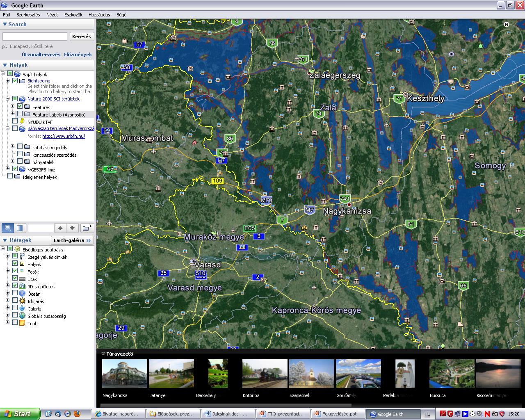Switch to the Felügyelőség.ppt taskbar window
The image size is (525, 420).
click(338, 414)
